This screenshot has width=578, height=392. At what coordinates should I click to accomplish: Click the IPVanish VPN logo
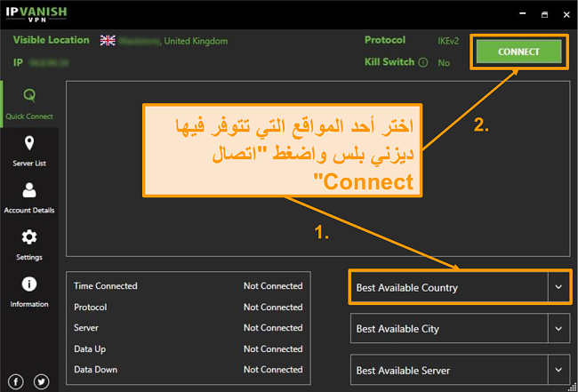tap(36, 14)
